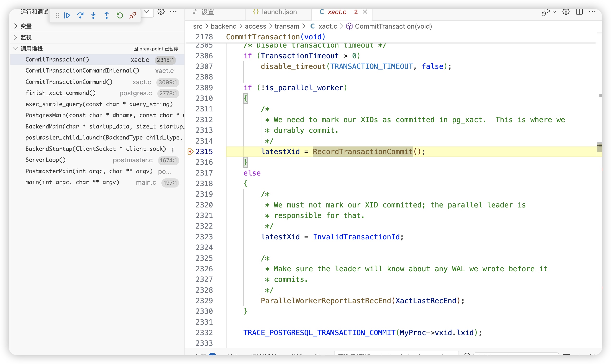Screen dimensions: 611x364
Task: Open launch.json via gear icon in debug panel
Action: pos(161,12)
